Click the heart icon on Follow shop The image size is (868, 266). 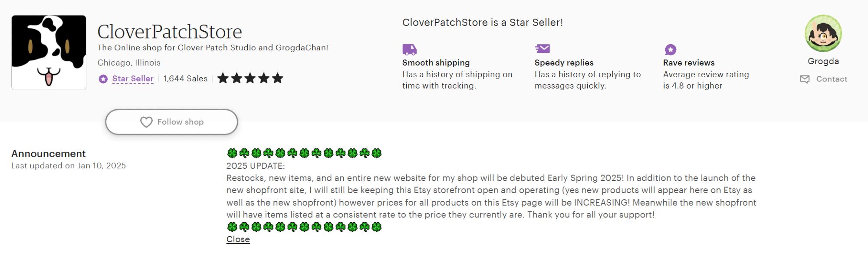pyautogui.click(x=146, y=122)
